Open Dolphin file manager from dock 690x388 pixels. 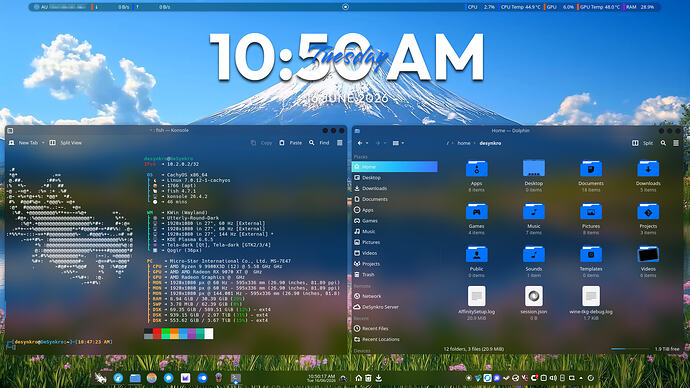[135, 378]
